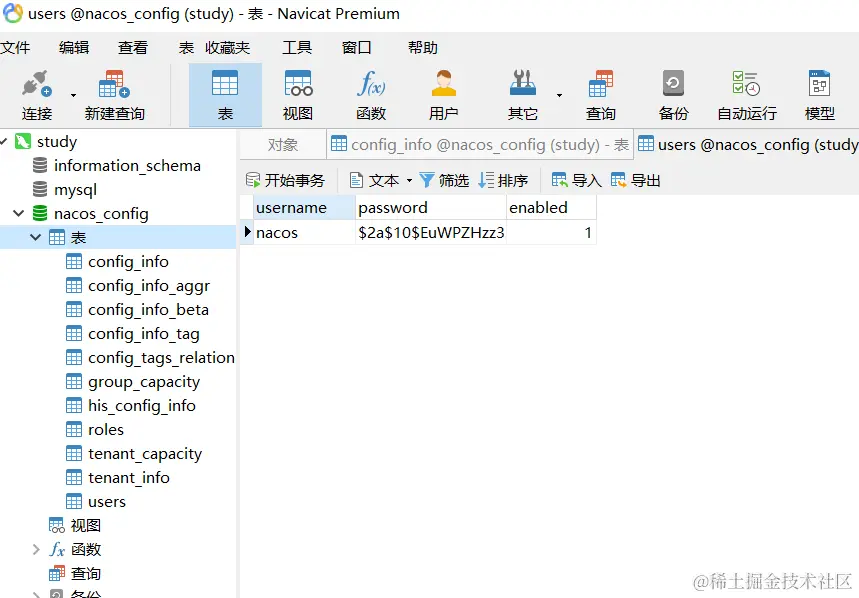Viewport: 859px width, 598px height.
Task: Open the 窗口 menu
Action: 357,48
